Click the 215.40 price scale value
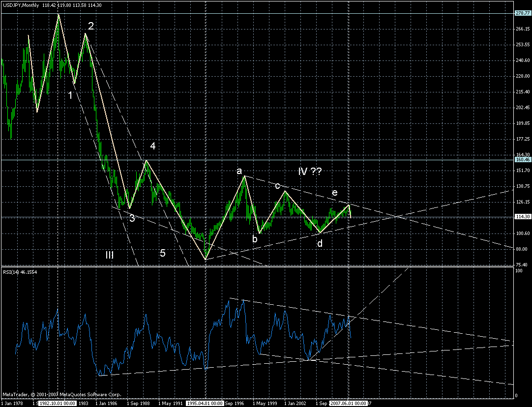The height and width of the screenshot is (407, 532). click(x=523, y=92)
